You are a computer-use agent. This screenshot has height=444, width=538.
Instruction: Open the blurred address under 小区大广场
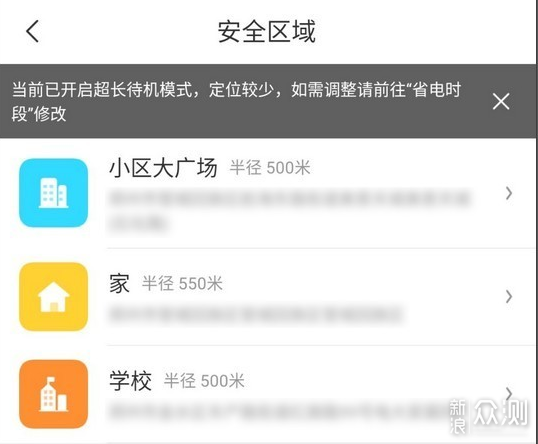coord(289,211)
